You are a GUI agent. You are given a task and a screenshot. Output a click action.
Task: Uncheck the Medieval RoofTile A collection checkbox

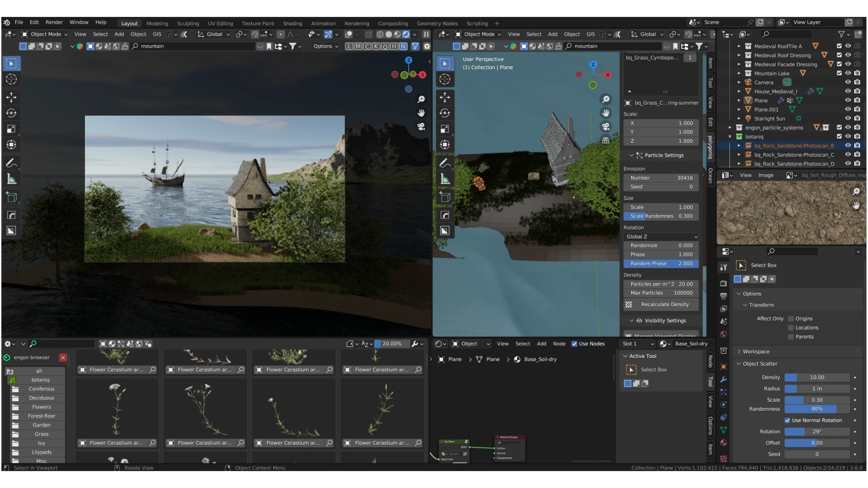tap(839, 46)
